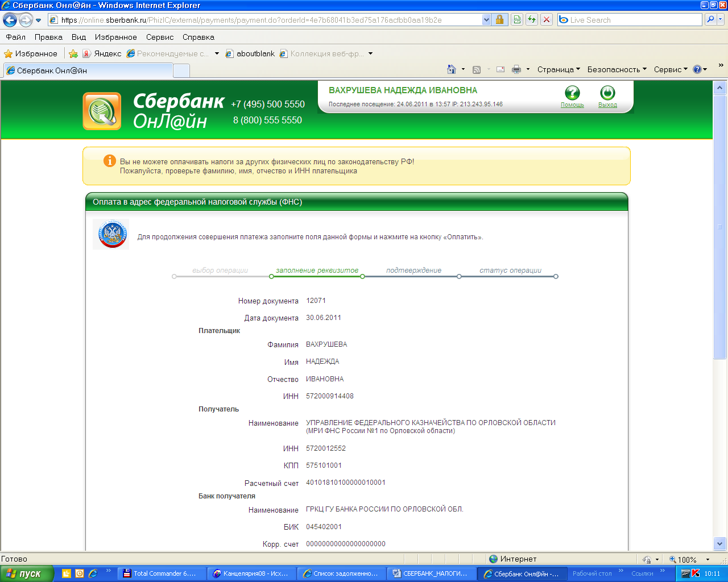Click the browser Back arrow button
This screenshot has width=728, height=582.
coord(10,20)
